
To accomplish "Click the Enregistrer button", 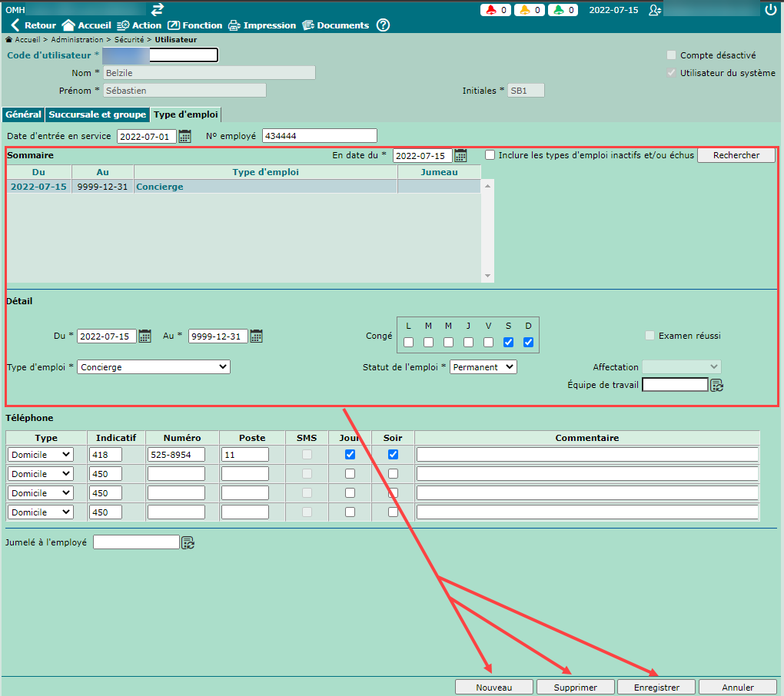I will click(656, 688).
